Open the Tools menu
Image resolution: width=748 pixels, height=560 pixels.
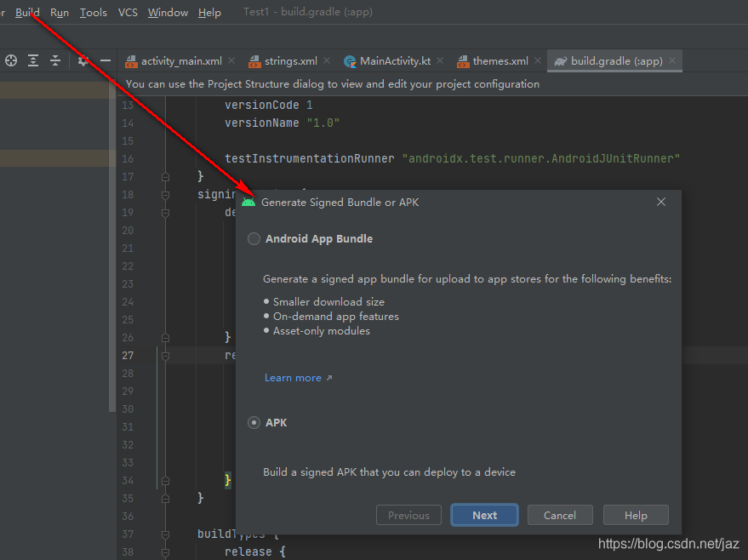(x=94, y=13)
